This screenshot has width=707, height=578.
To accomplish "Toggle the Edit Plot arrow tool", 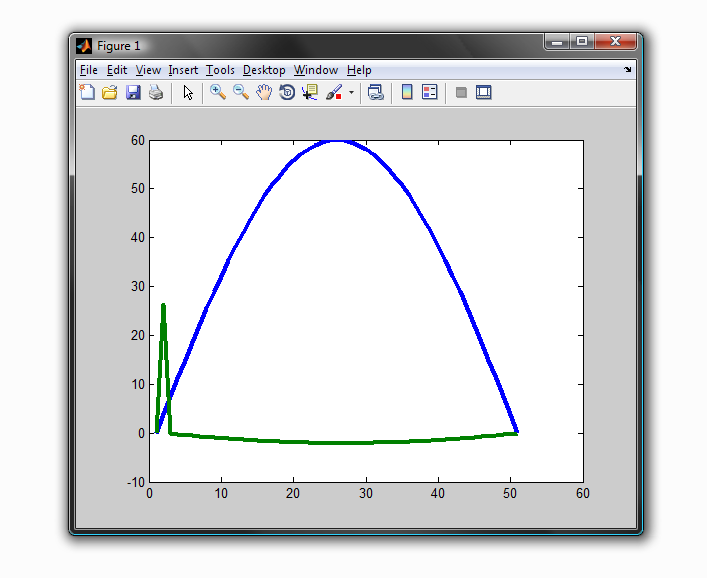I will pyautogui.click(x=188, y=93).
